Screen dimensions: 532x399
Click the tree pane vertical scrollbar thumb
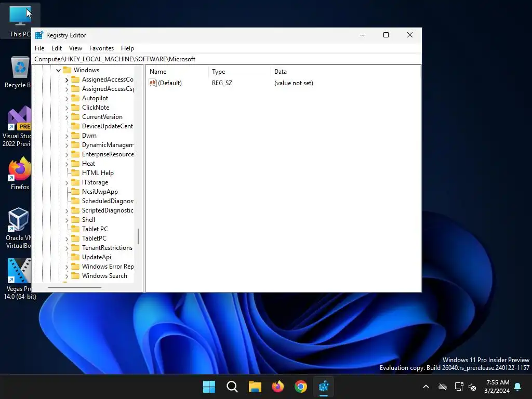pos(138,236)
